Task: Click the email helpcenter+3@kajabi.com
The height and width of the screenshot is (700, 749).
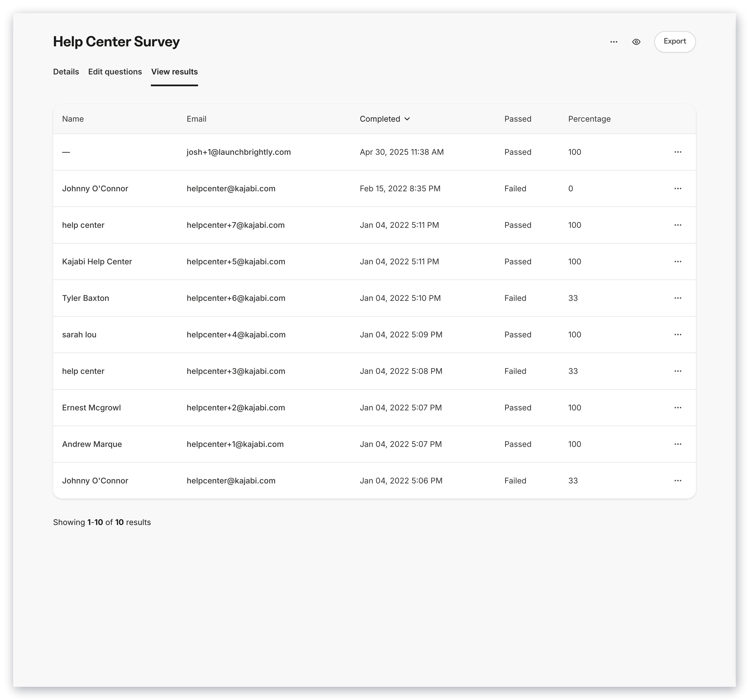Action: [236, 371]
